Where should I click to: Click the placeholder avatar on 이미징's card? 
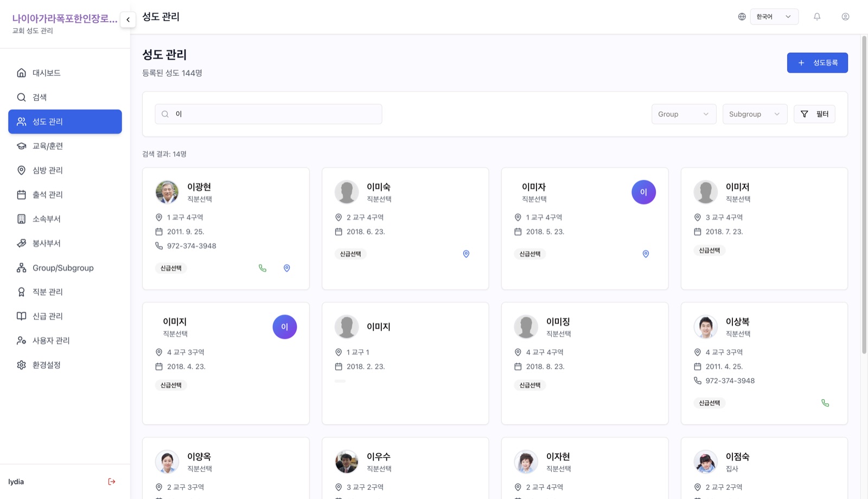pos(526,327)
